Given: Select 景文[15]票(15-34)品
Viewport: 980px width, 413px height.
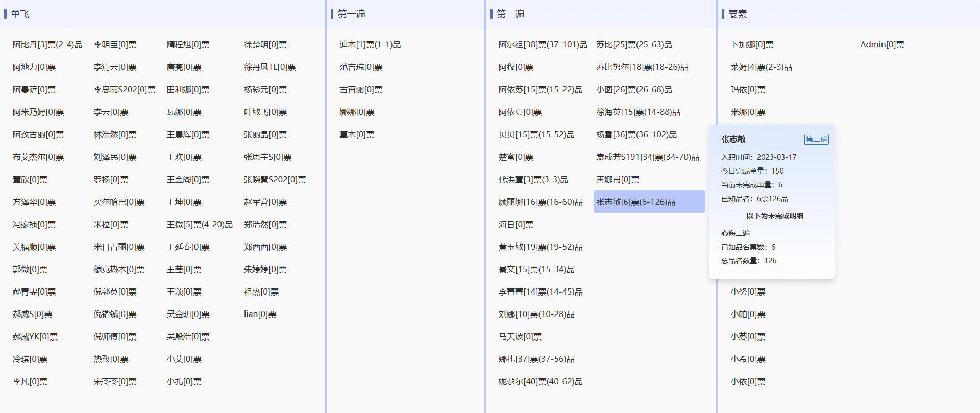Looking at the screenshot, I should [x=536, y=270].
